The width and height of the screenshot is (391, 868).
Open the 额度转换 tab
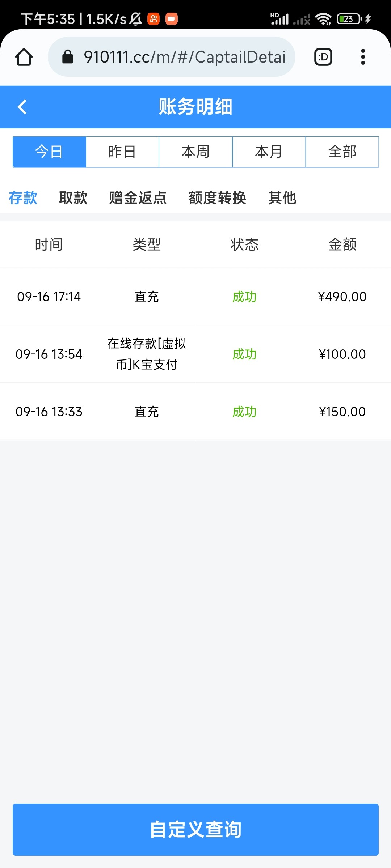click(217, 198)
